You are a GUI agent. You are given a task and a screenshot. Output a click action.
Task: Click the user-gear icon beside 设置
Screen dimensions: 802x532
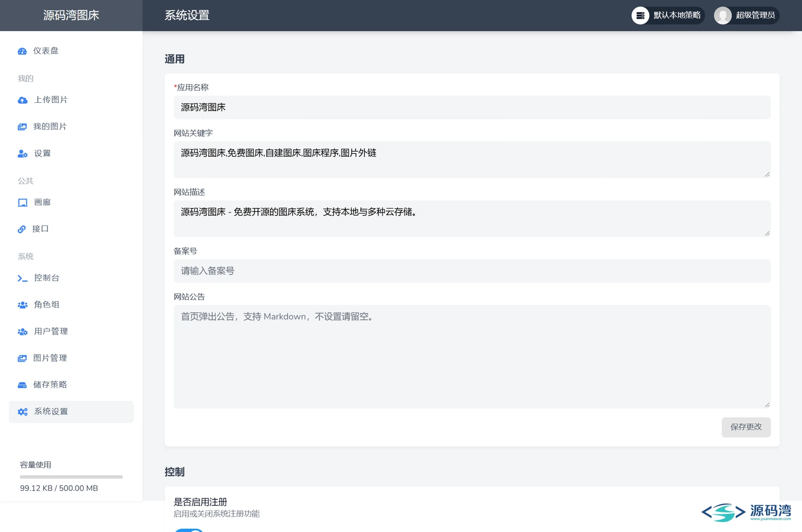(x=23, y=154)
